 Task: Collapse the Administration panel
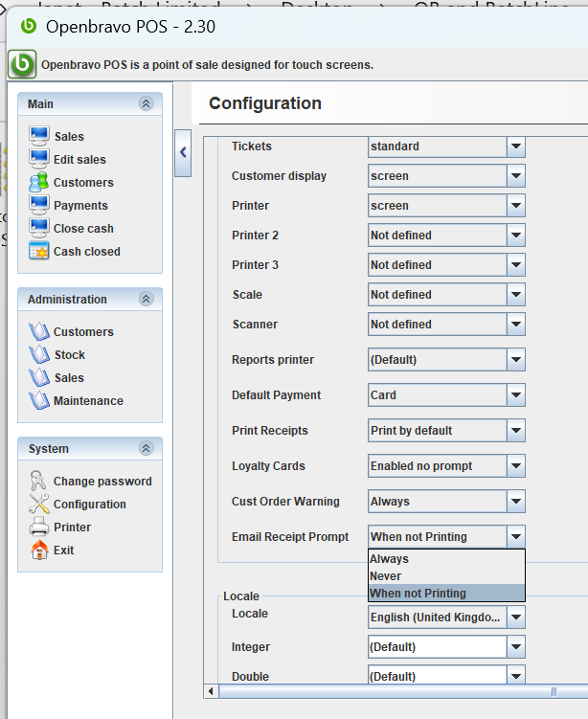147,299
